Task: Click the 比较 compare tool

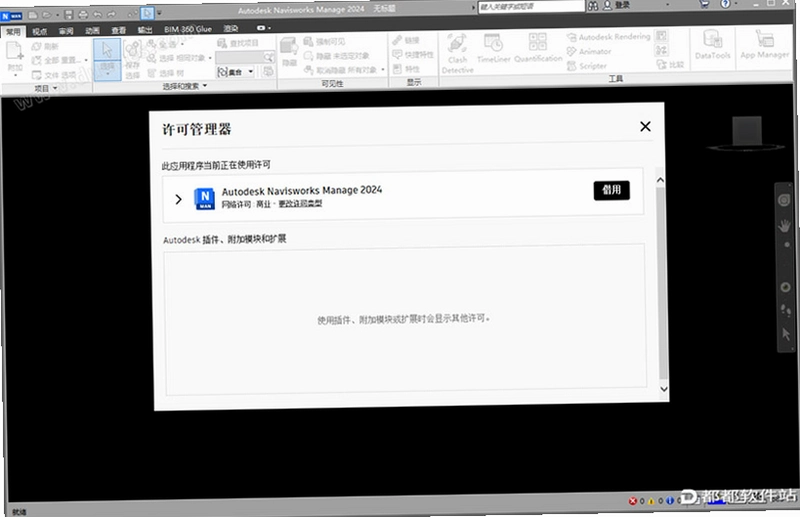Action: click(670, 64)
